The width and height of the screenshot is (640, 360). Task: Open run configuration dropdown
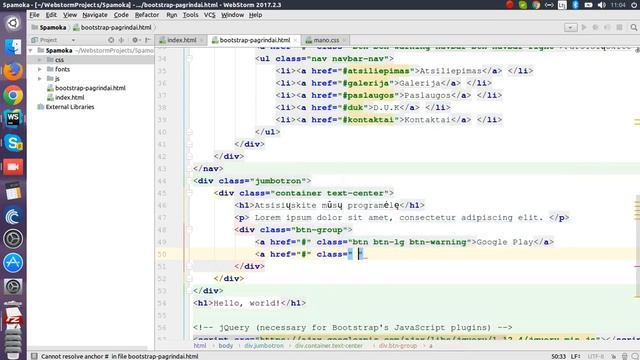571,27
